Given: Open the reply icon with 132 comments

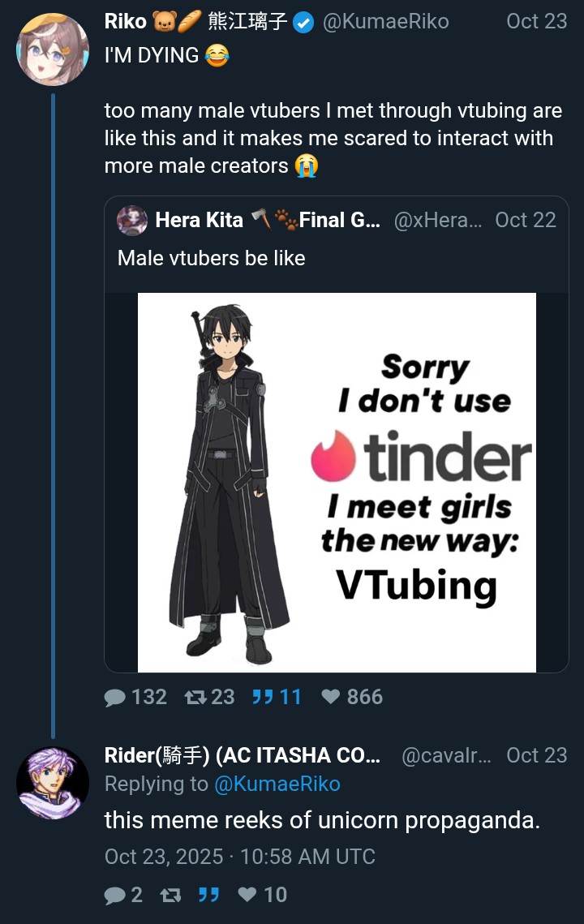Looking at the screenshot, I should 115,697.
